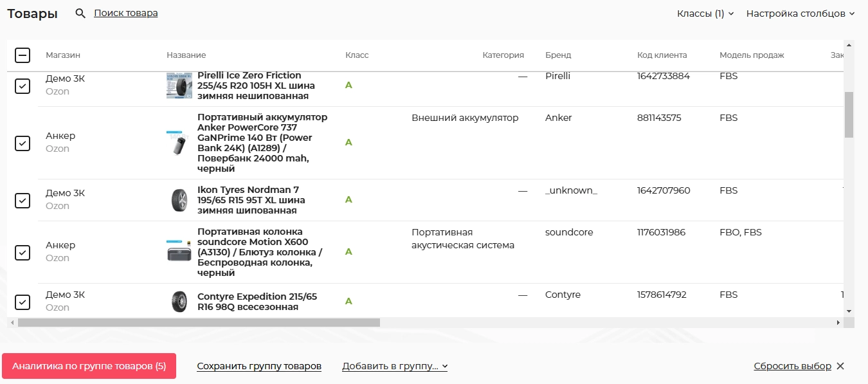Click the Сохранить группу товаров link
Screen dimensions: 868x384
pyautogui.click(x=259, y=366)
